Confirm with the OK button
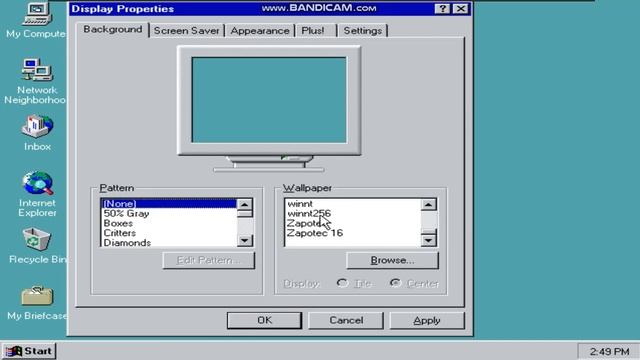Image resolution: width=640 pixels, height=360 pixels. pyautogui.click(x=264, y=320)
